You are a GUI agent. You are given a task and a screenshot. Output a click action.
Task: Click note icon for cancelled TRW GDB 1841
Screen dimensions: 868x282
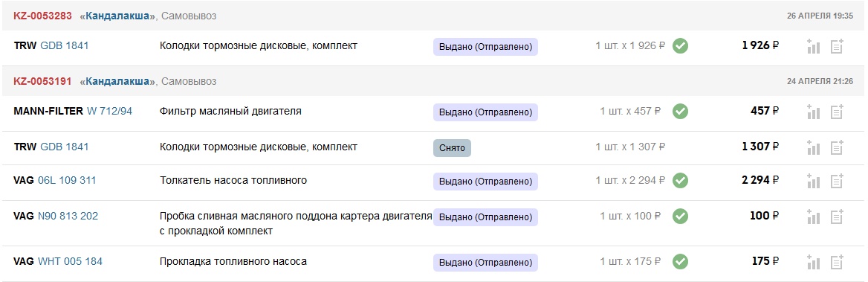coord(837,147)
